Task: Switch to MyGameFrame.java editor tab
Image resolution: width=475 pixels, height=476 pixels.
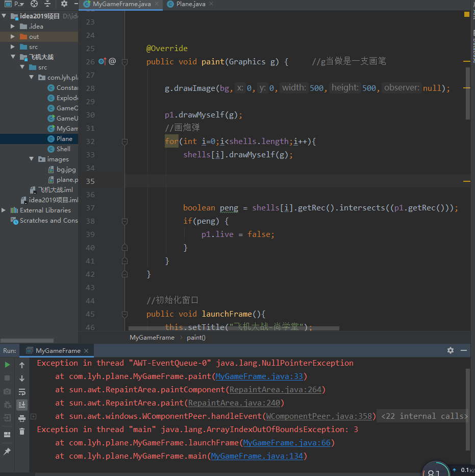Action: click(x=121, y=4)
